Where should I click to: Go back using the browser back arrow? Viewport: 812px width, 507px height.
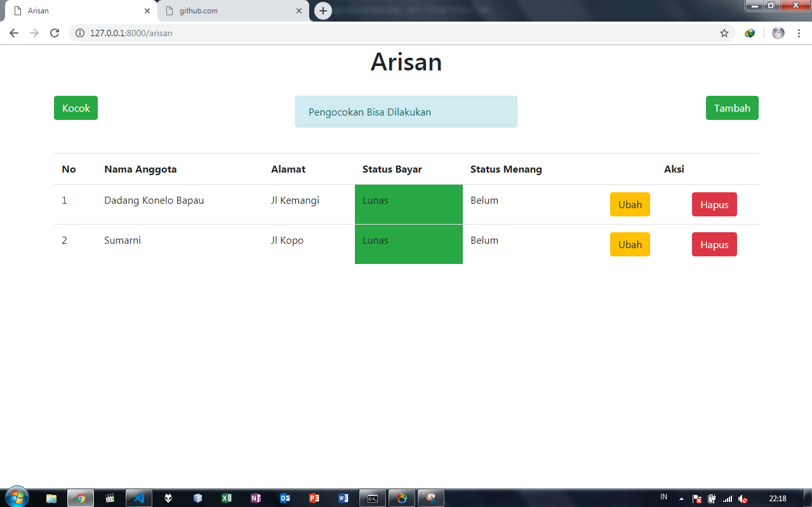tap(13, 33)
